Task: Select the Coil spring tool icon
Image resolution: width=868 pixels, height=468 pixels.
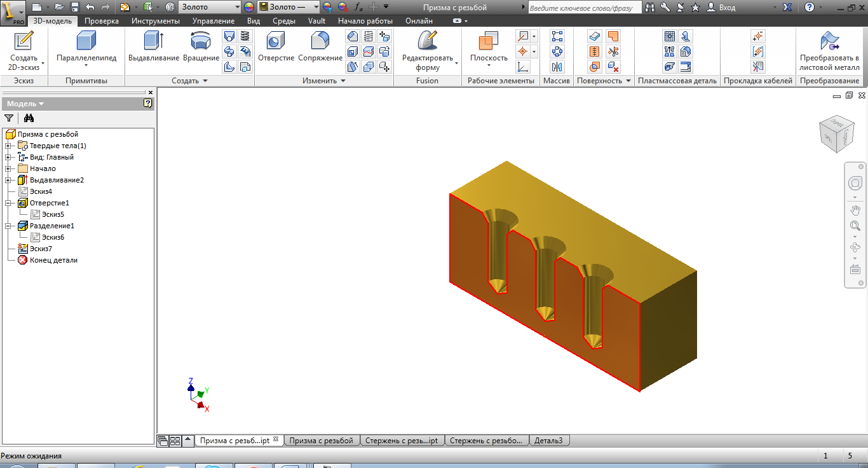Action: [x=245, y=36]
